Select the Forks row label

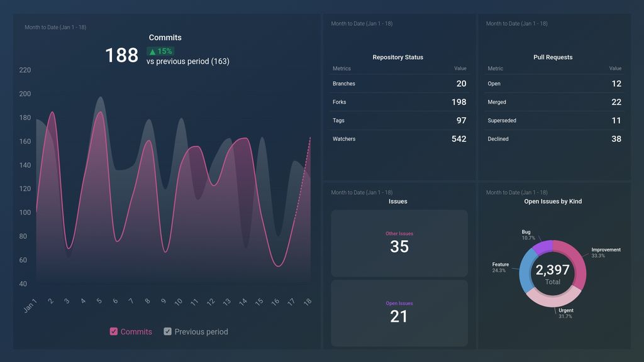click(x=339, y=102)
